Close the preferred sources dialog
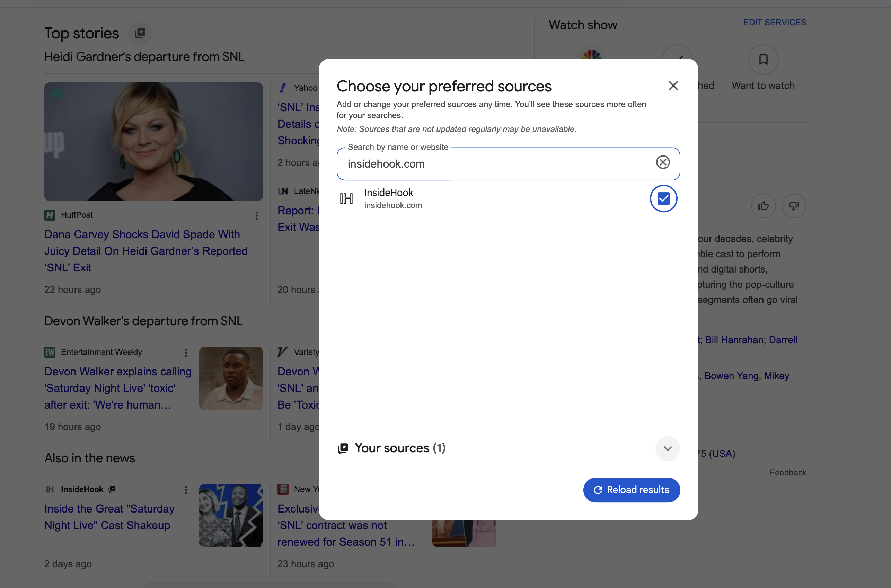 673,86
